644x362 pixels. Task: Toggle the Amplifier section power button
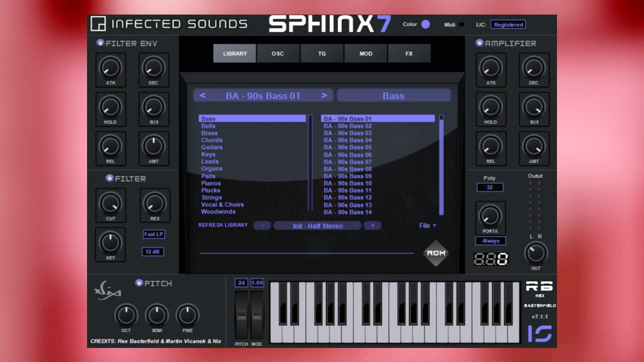tap(479, 43)
